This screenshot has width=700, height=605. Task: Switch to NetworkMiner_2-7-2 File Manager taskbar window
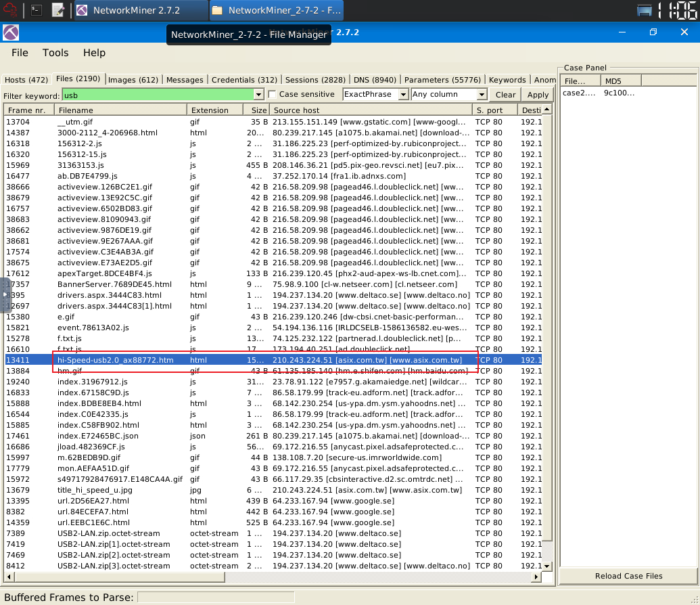click(x=277, y=10)
